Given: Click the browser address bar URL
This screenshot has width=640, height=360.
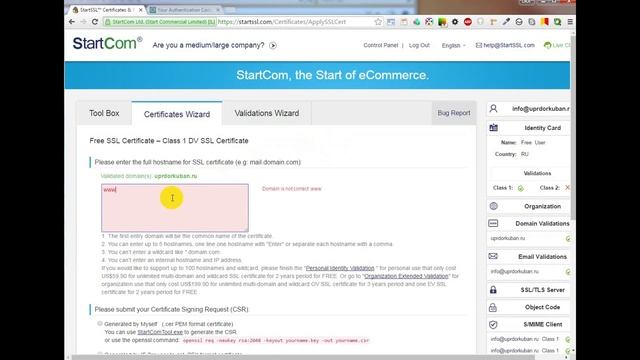Looking at the screenshot, I should pyautogui.click(x=282, y=22).
